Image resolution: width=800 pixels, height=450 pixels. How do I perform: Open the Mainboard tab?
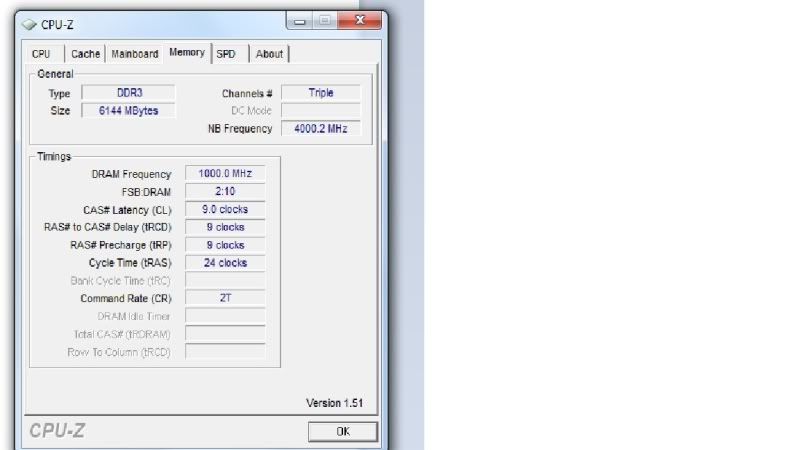point(135,54)
